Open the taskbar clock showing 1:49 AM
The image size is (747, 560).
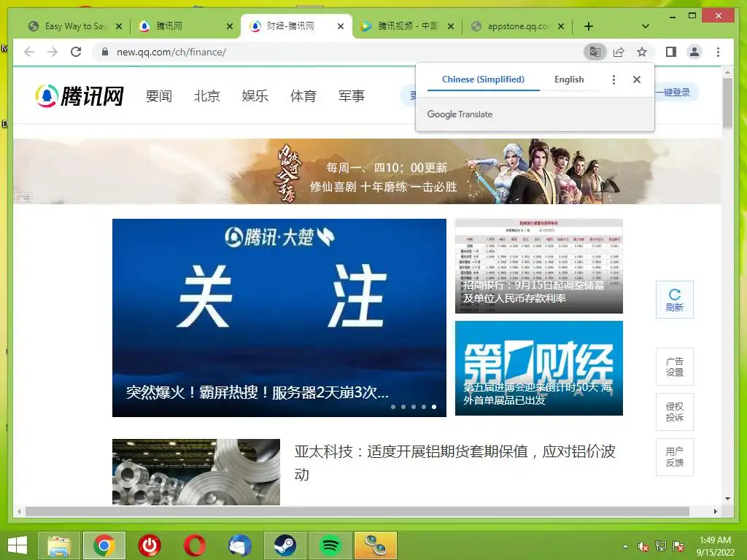point(715,546)
